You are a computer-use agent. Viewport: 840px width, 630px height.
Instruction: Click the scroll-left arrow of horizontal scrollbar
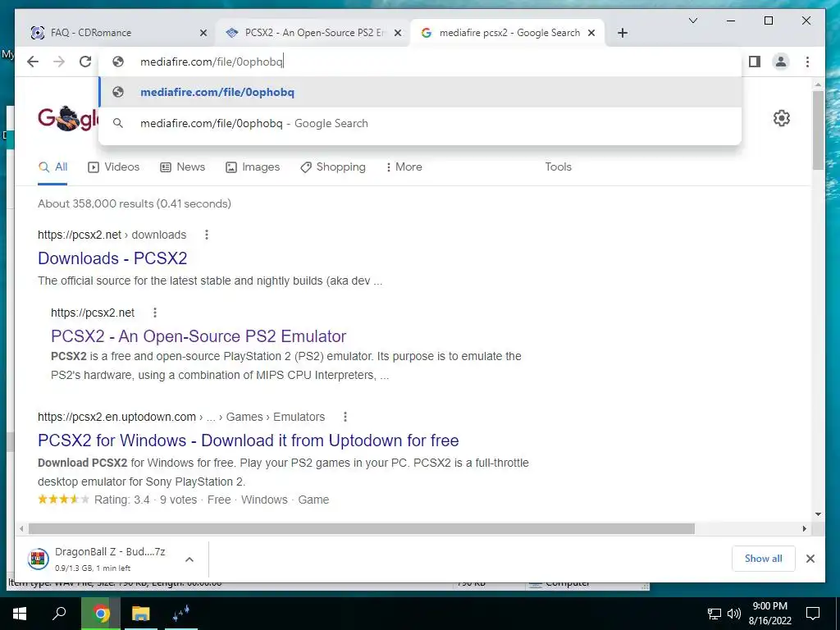click(x=21, y=529)
